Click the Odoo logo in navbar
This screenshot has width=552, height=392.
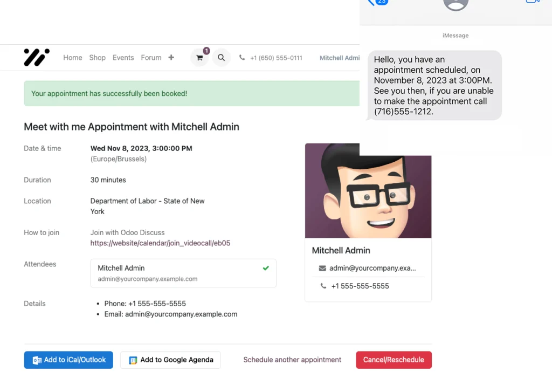pos(37,57)
